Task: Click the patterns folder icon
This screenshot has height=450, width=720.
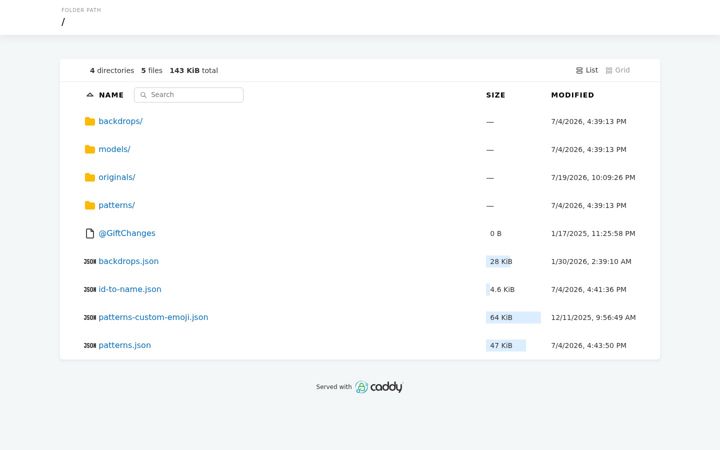Action: pos(90,205)
